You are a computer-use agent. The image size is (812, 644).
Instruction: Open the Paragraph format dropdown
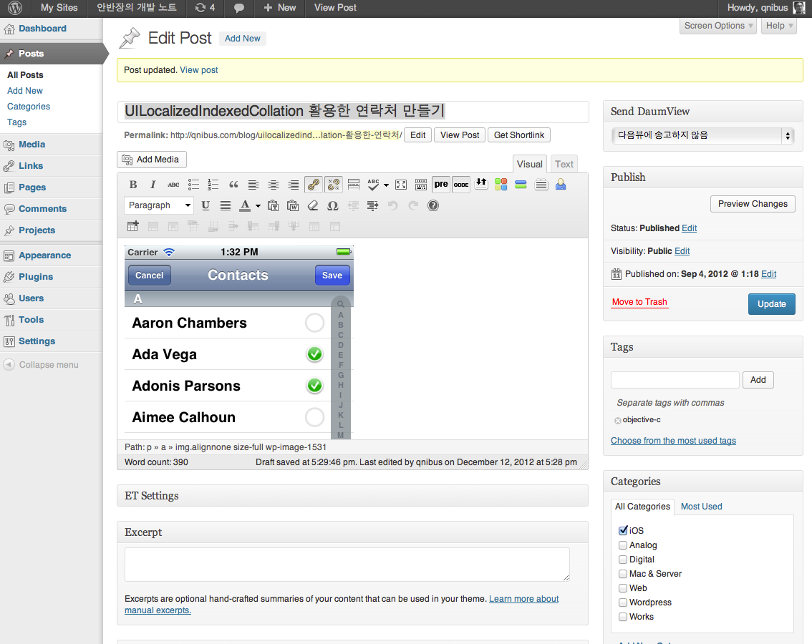(159, 205)
